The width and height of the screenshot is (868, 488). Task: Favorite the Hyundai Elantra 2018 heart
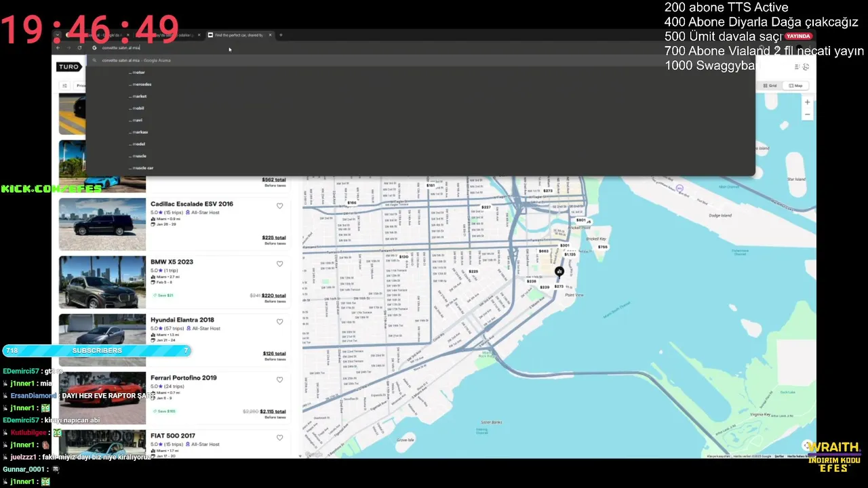pyautogui.click(x=279, y=322)
